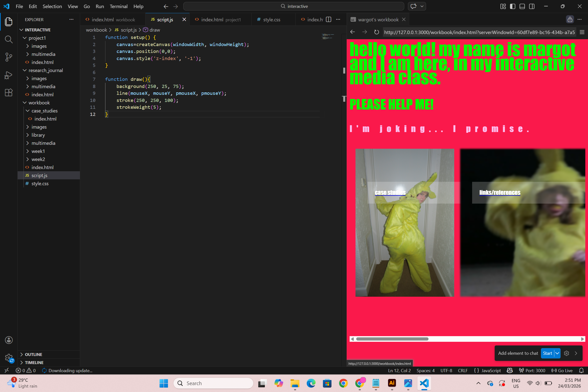This screenshot has width=588, height=392.
Task: Click the browser preview URL field
Action: [x=479, y=32]
